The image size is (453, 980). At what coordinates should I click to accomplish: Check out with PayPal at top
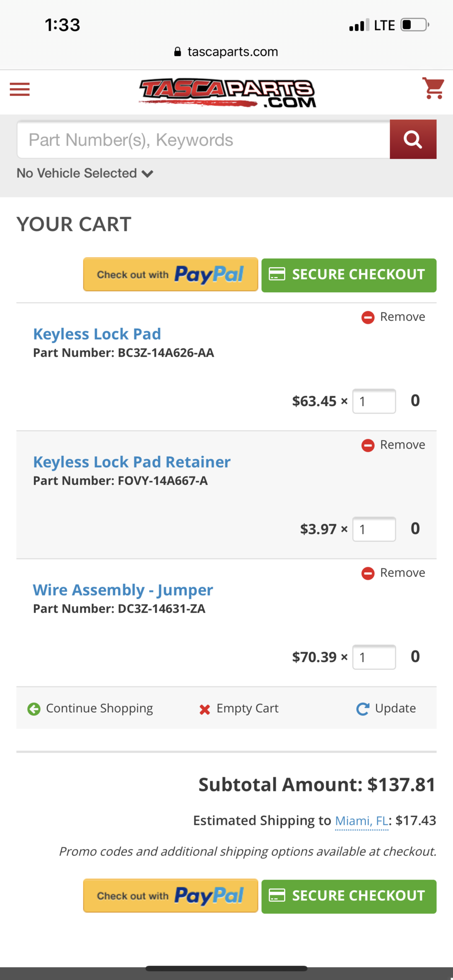pyautogui.click(x=170, y=274)
